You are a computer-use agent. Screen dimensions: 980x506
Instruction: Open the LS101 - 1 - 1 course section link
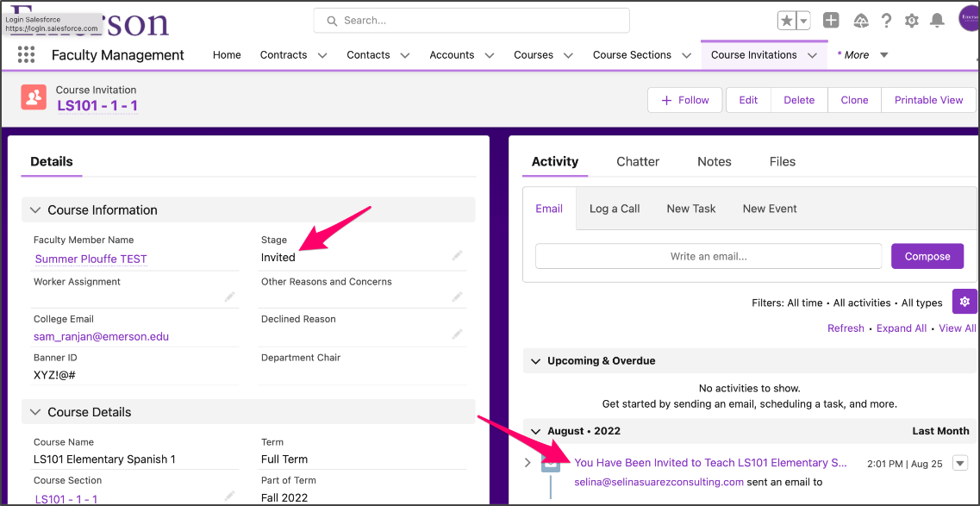(66, 499)
